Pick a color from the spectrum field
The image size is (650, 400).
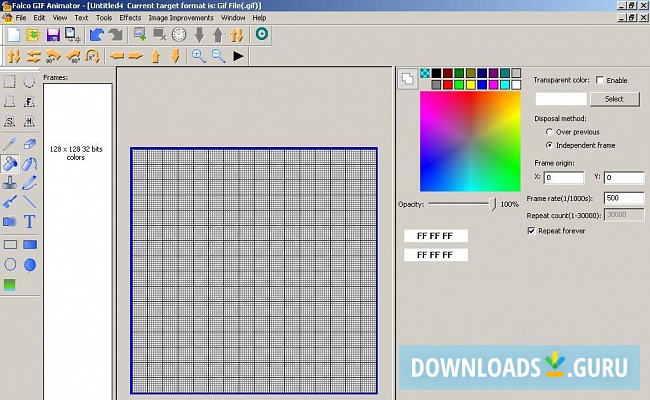tap(470, 141)
